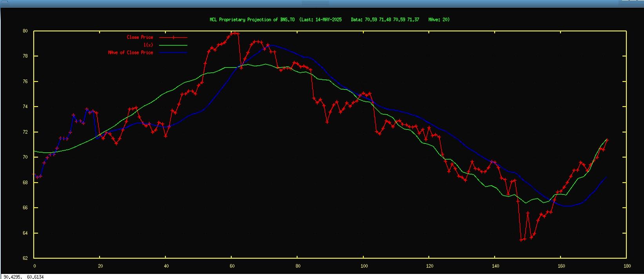The height and width of the screenshot is (279, 644).
Task: Click the x-axis label 40
Action: tap(166, 266)
